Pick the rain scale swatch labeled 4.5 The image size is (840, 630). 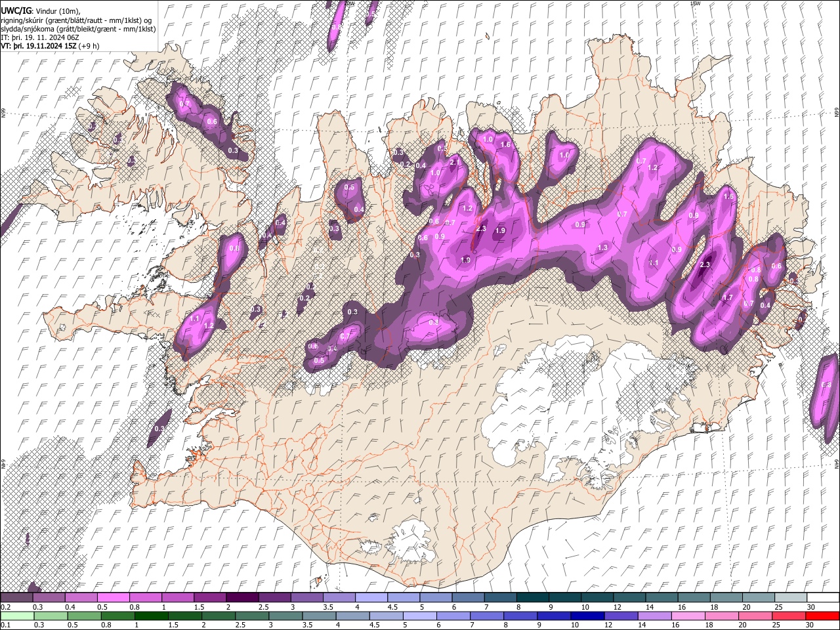click(x=386, y=616)
